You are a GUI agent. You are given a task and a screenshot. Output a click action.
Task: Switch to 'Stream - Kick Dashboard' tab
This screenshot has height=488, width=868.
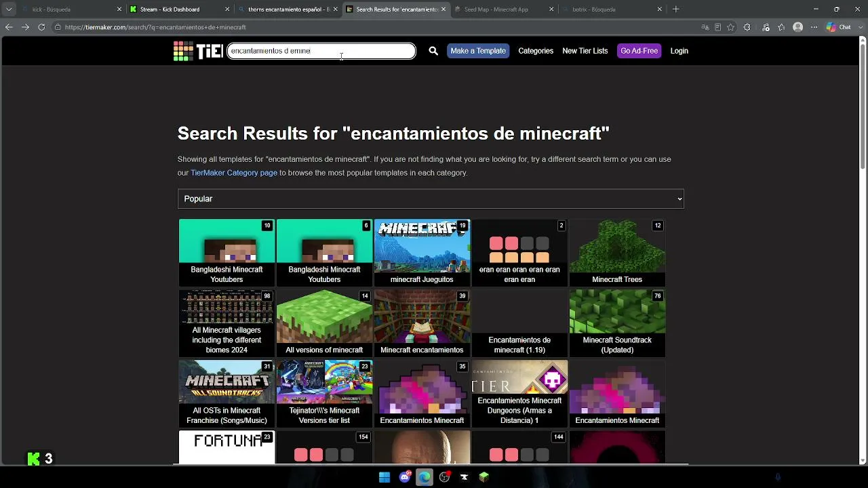(179, 9)
